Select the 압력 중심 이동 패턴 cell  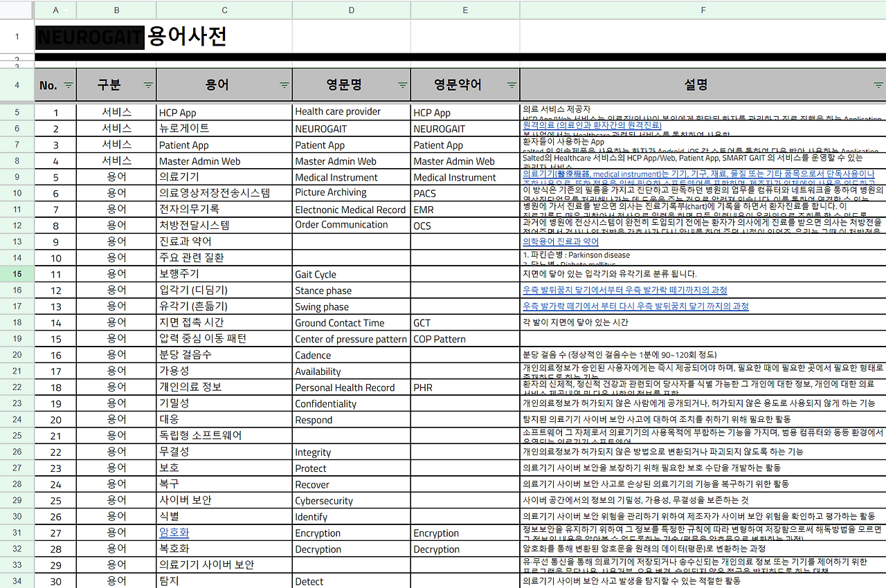224,339
